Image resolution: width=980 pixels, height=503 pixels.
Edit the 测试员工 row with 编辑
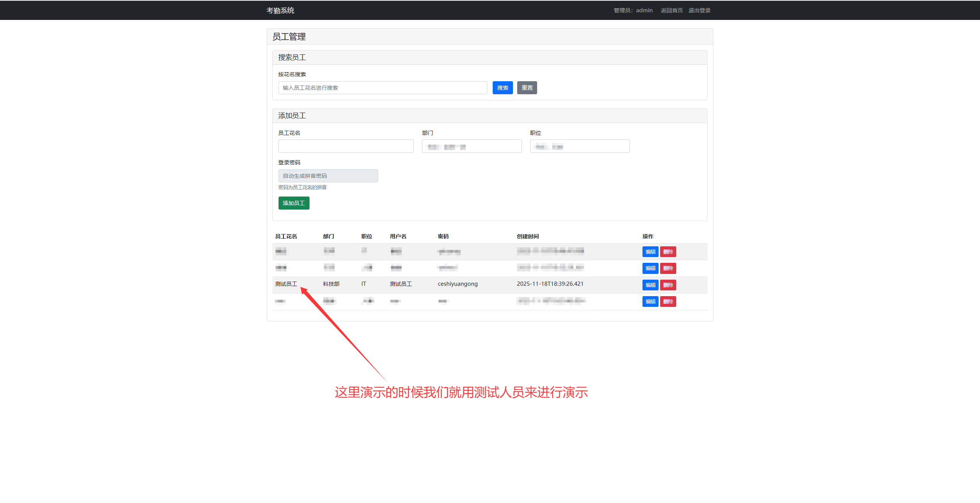[650, 285]
